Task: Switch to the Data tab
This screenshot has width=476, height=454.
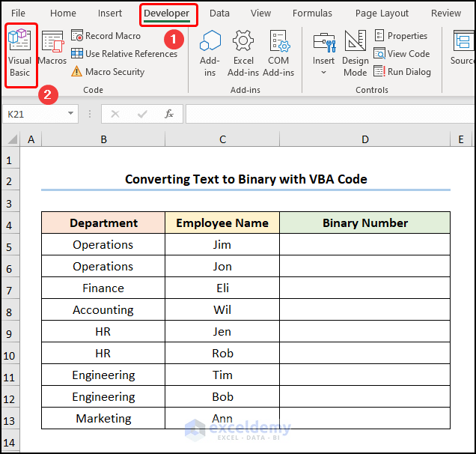Action: tap(219, 13)
